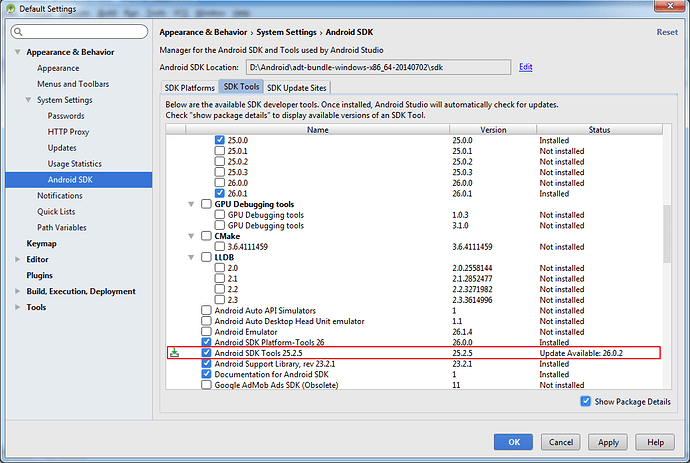
Task: Toggle the Show Package Details checkbox
Action: pyautogui.click(x=586, y=401)
